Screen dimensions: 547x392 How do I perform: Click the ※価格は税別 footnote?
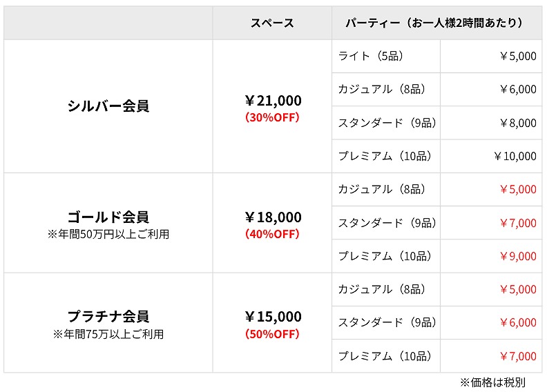click(x=502, y=382)
